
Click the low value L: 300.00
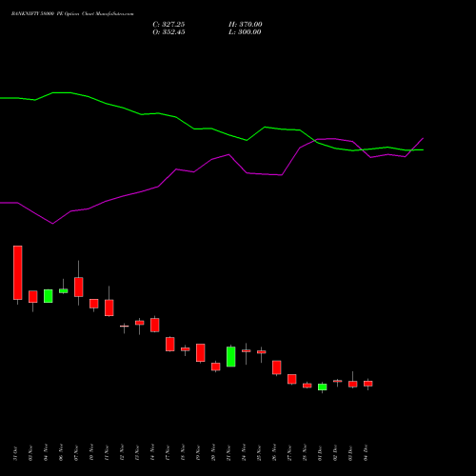245,32
